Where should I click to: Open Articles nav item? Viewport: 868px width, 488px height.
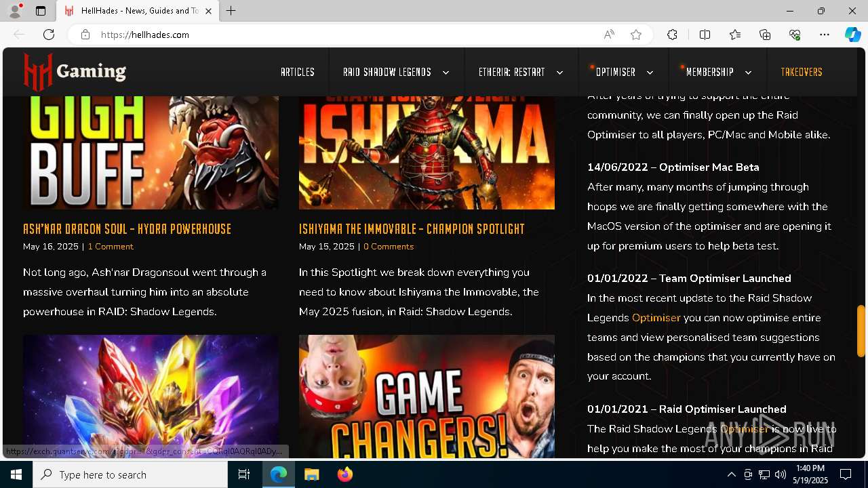pyautogui.click(x=298, y=72)
